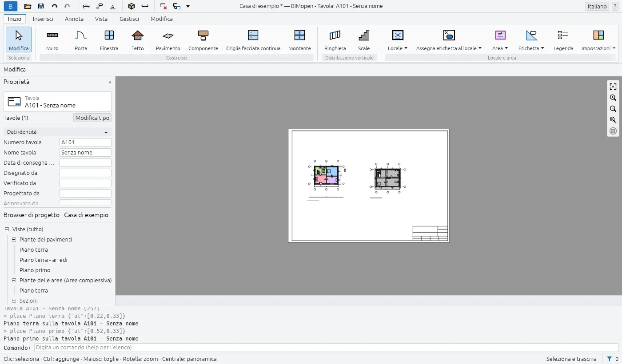This screenshot has width=622, height=364.
Task: Pick the Pavimento floor tool
Action: [168, 40]
